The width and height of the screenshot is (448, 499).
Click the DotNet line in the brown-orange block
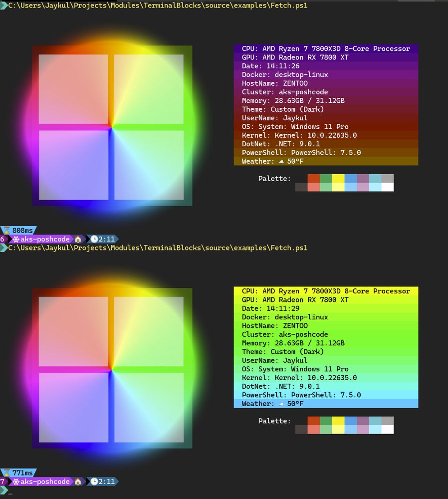(x=281, y=144)
